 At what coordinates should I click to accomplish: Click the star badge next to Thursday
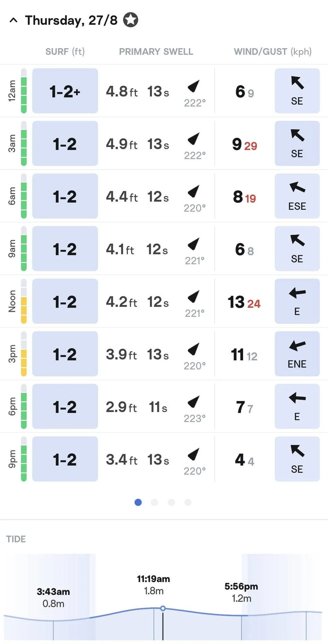click(130, 20)
